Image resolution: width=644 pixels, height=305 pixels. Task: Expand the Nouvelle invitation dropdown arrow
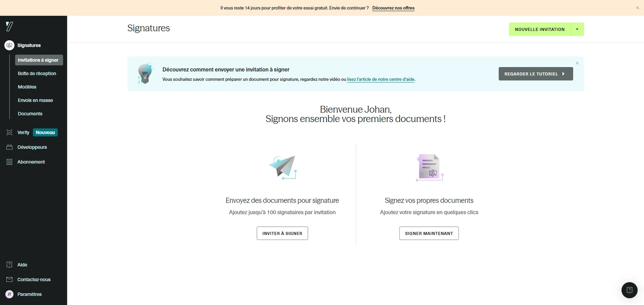pos(577,29)
